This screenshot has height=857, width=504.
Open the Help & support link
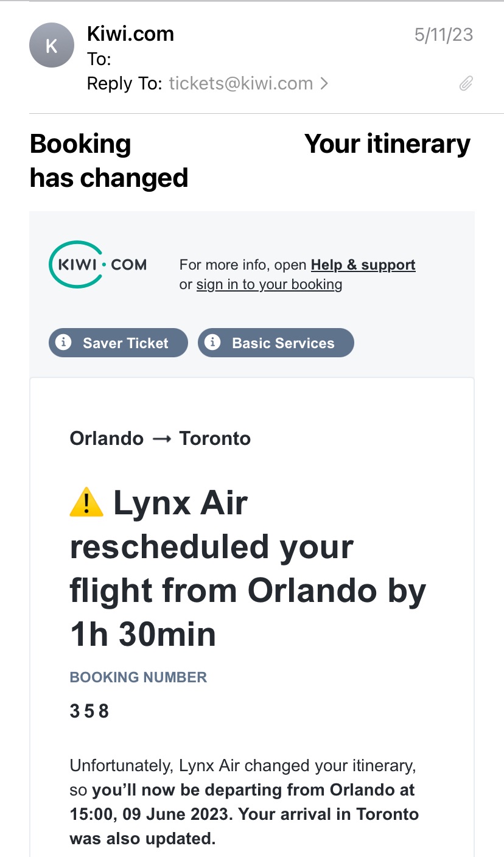363,265
